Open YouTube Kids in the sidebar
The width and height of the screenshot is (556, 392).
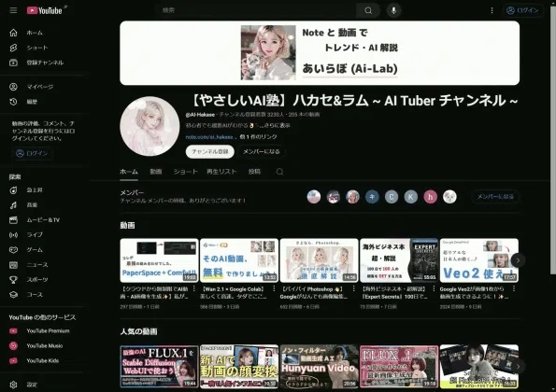click(43, 361)
